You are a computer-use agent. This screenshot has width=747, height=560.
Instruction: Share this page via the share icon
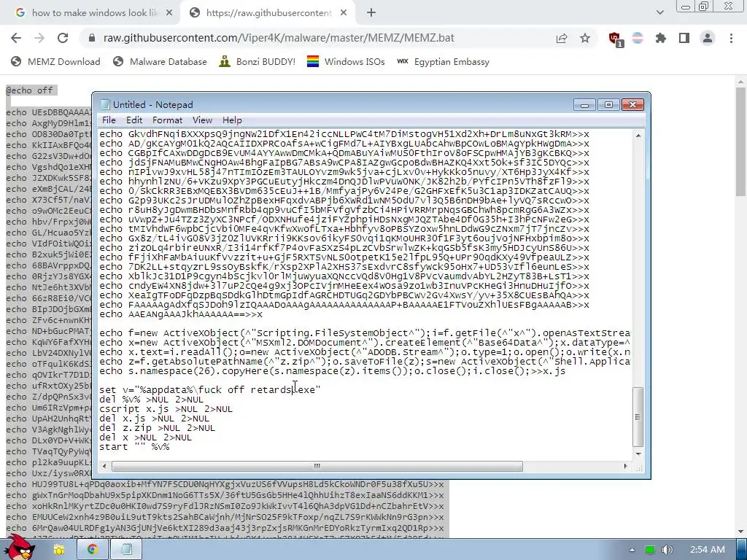point(562,38)
